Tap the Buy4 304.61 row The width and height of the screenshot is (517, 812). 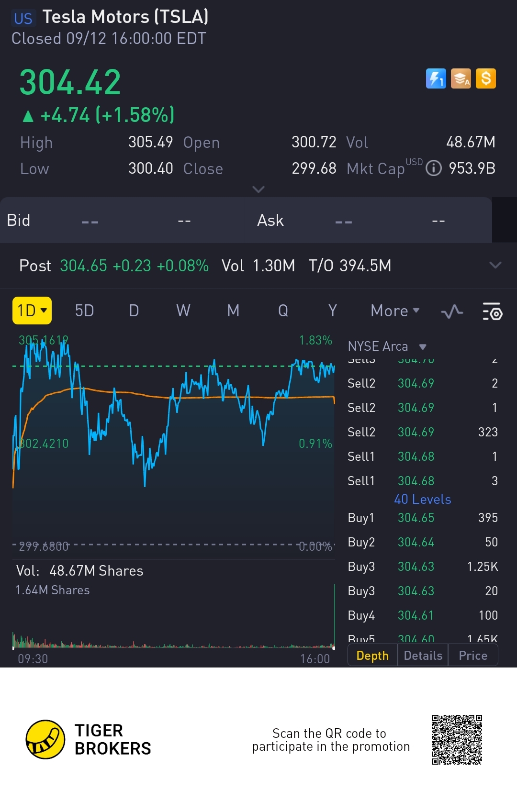[423, 615]
